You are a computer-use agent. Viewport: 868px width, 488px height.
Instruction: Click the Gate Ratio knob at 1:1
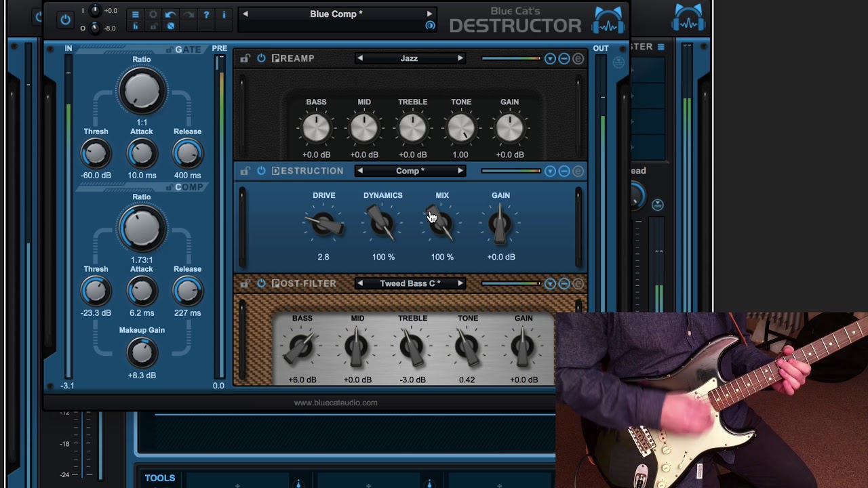tap(142, 91)
